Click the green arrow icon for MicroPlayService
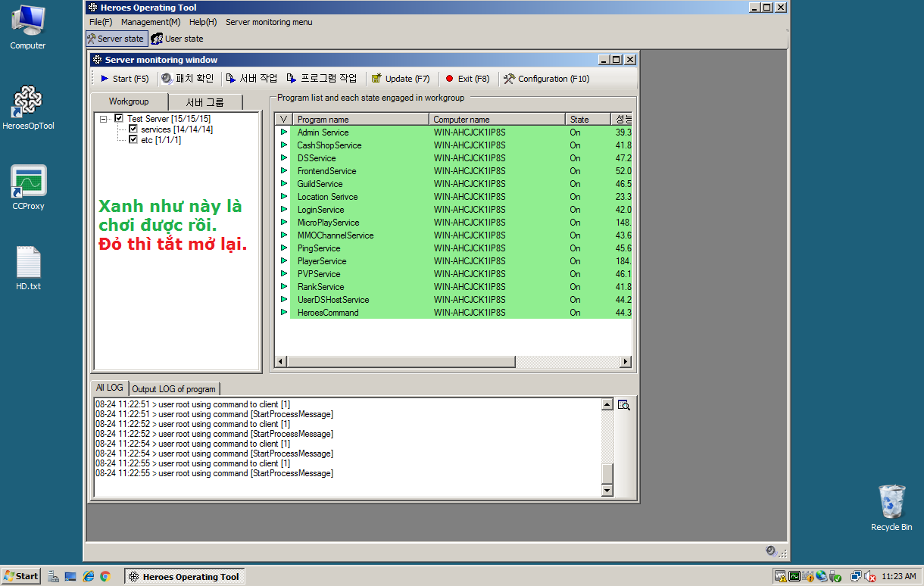The image size is (924, 586). pos(284,222)
